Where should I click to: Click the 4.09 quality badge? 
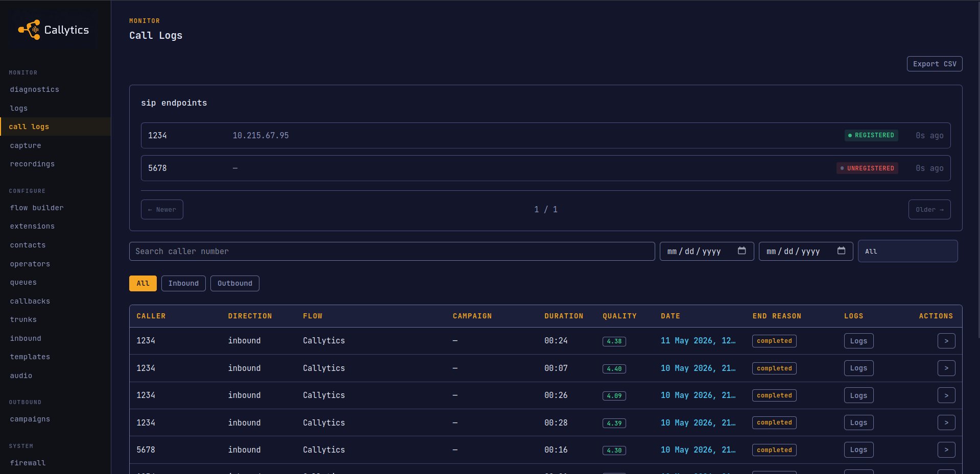tap(614, 396)
